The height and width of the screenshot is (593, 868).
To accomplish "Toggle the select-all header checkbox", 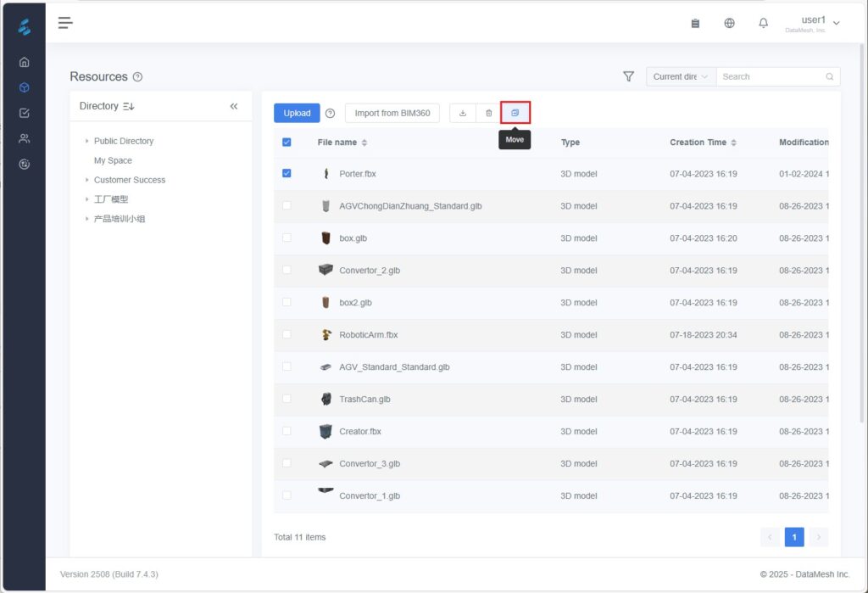I will [x=287, y=142].
